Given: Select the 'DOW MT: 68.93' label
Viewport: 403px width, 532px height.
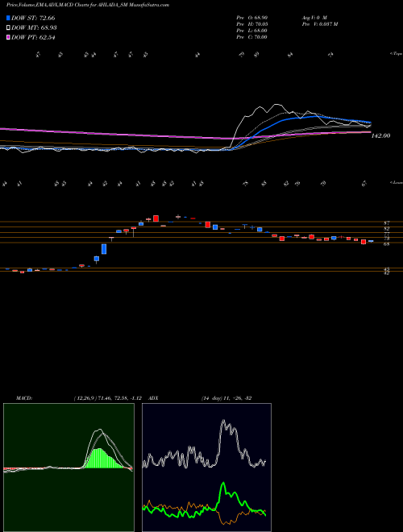Looking at the screenshot, I should [34, 28].
